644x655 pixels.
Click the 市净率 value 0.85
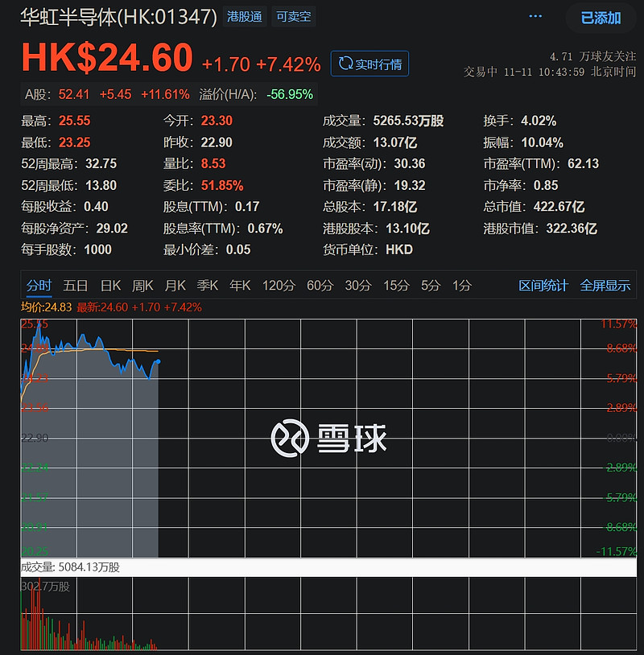(546, 185)
